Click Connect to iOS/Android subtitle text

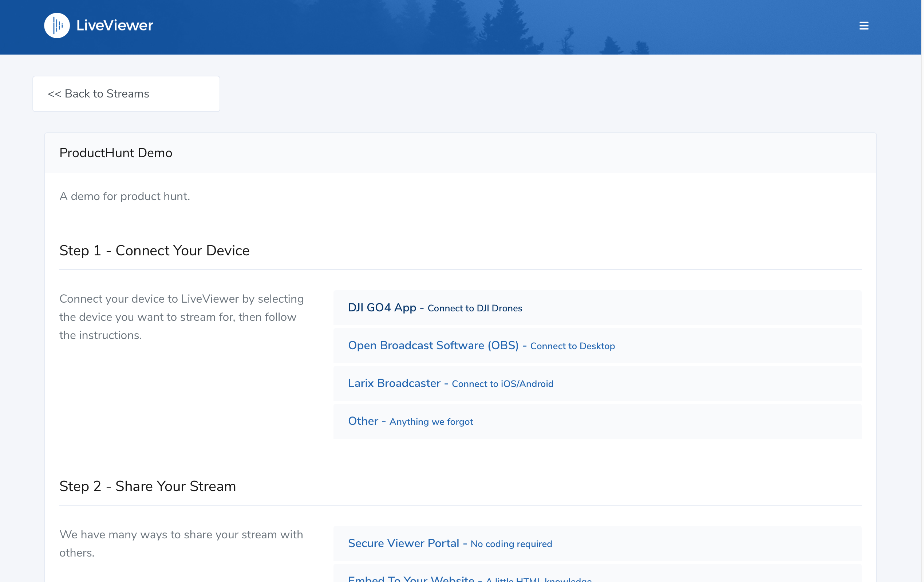[502, 384]
